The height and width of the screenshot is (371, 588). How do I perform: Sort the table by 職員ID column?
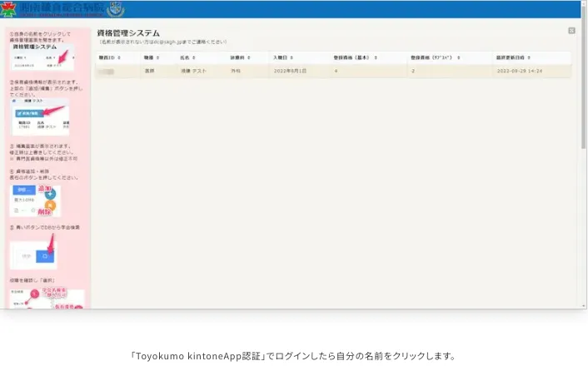click(109, 57)
